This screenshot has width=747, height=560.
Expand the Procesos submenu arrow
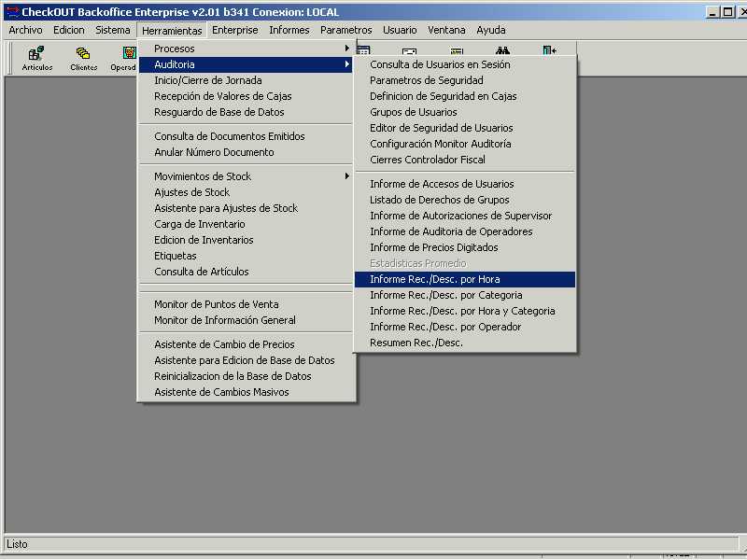(346, 49)
